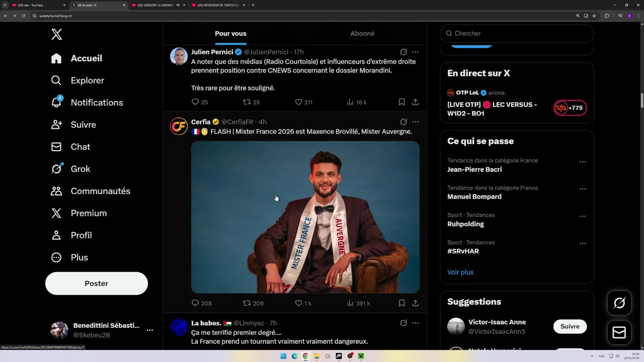Open LIVE OTP LEC VERSUS broadcast title
644x362 pixels.
[x=492, y=109]
